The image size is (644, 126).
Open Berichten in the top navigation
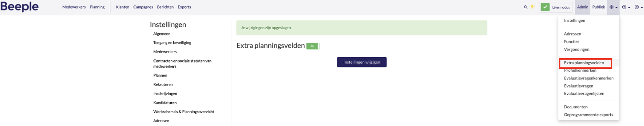(x=165, y=7)
